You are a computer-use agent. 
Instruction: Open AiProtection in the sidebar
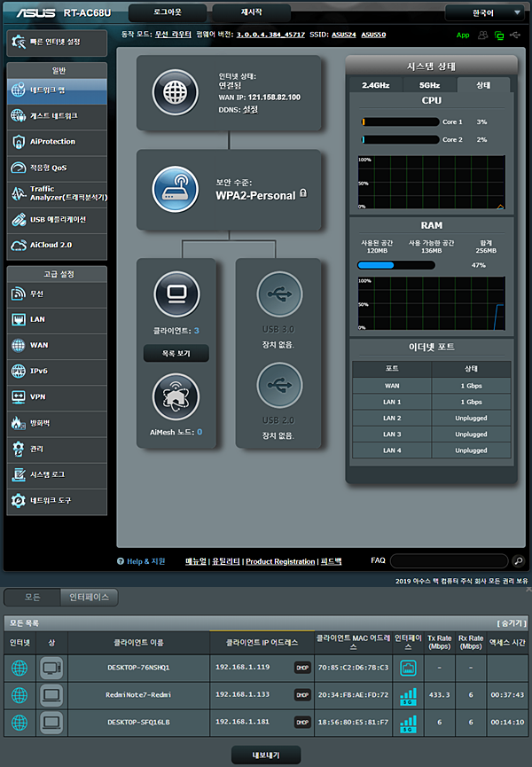pyautogui.click(x=57, y=142)
